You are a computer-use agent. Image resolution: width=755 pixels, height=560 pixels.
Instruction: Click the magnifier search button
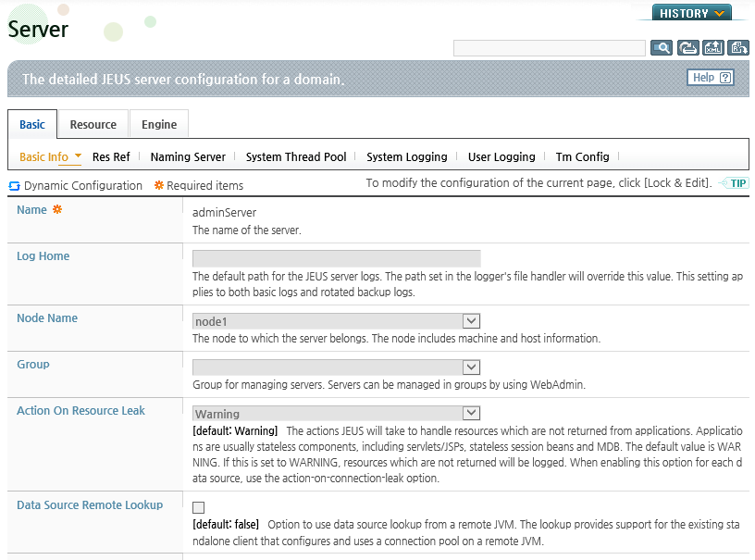(x=662, y=48)
